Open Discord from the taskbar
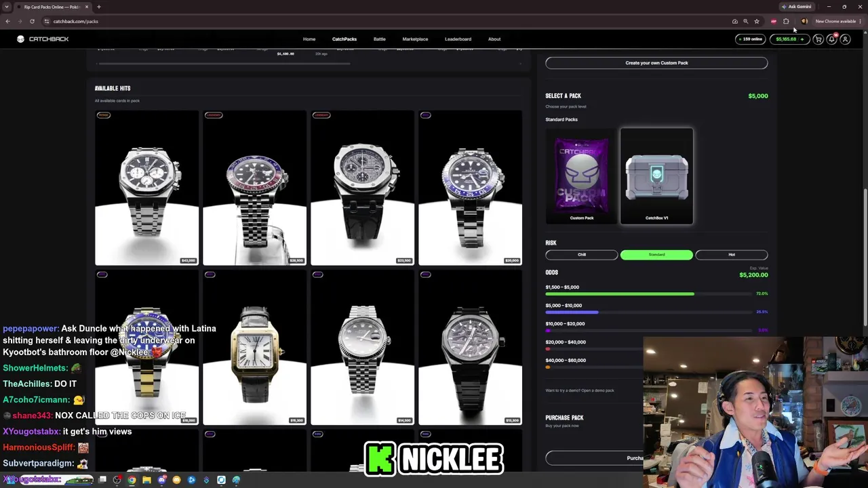The height and width of the screenshot is (488, 868). click(161, 480)
